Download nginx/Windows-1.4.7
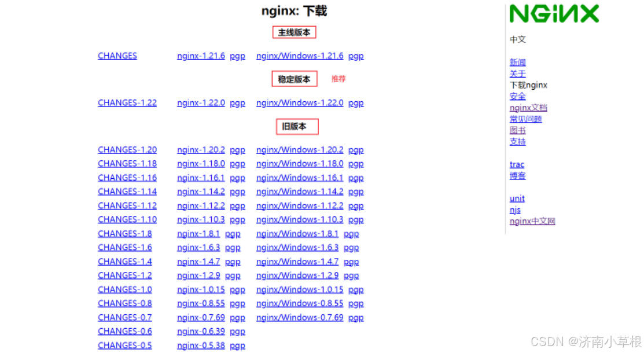 tap(297, 262)
